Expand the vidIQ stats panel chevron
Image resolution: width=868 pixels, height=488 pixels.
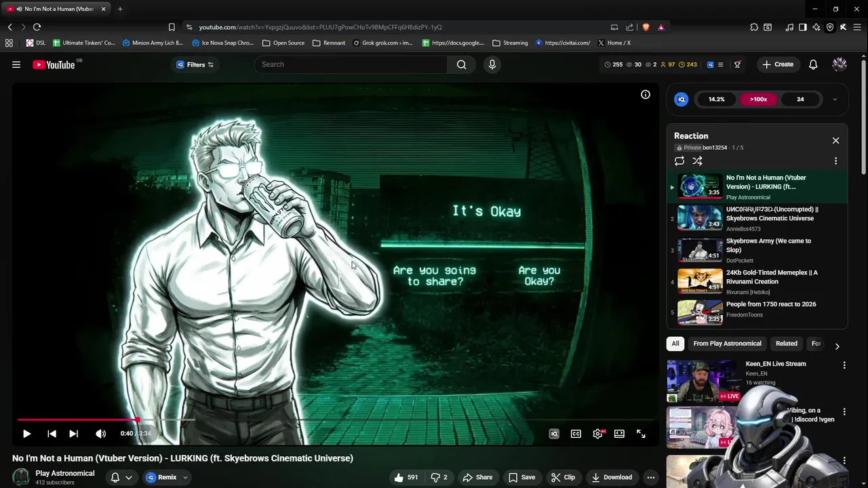(835, 99)
